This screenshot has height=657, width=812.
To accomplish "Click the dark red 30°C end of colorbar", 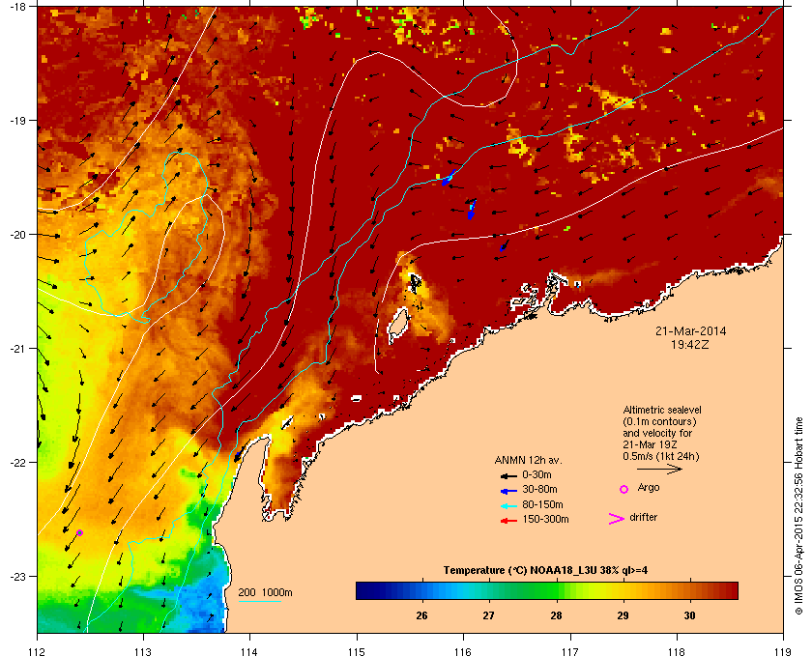I will click(725, 590).
